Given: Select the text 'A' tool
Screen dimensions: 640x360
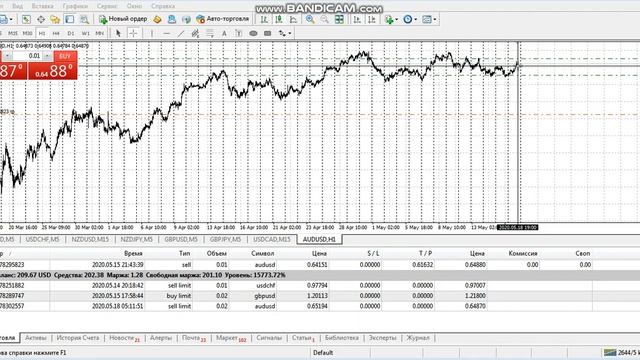Looking at the screenshot, I should click(x=224, y=33).
